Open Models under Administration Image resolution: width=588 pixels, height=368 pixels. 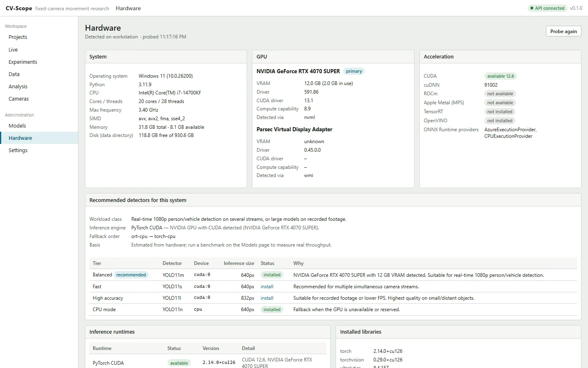pos(39,126)
